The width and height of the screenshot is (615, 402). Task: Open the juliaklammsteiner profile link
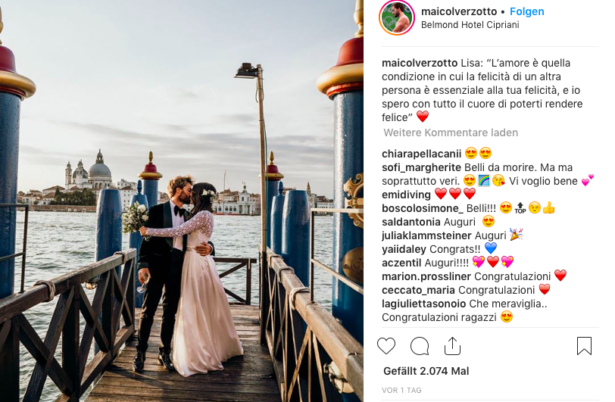pyautogui.click(x=426, y=236)
